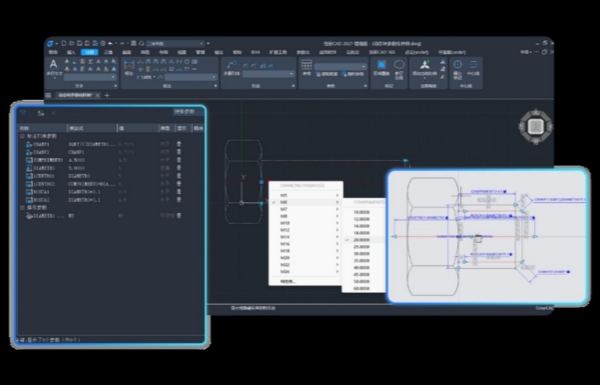
Task: Click the Save icon in quick access toolbar
Action: pyautogui.click(x=80, y=43)
